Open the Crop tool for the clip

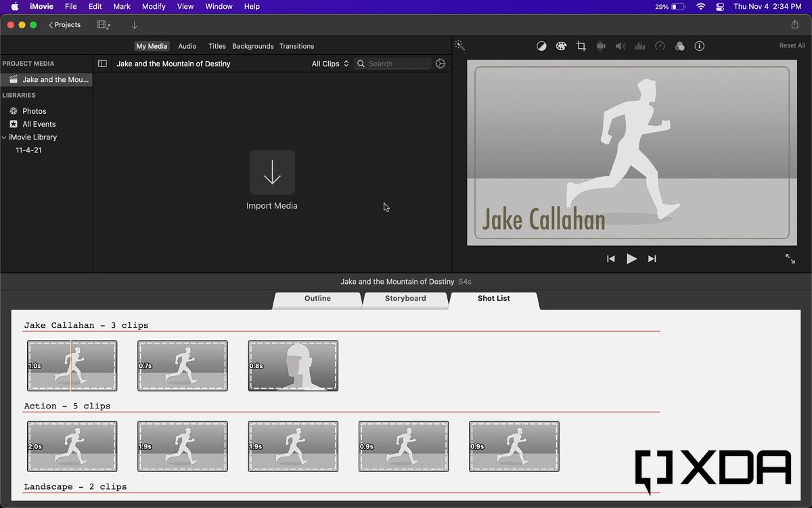pyautogui.click(x=581, y=45)
